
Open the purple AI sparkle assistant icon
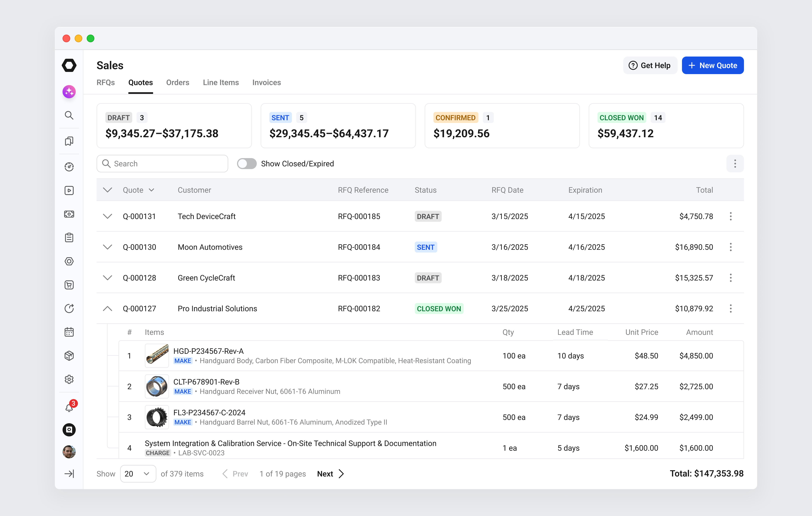coord(69,91)
